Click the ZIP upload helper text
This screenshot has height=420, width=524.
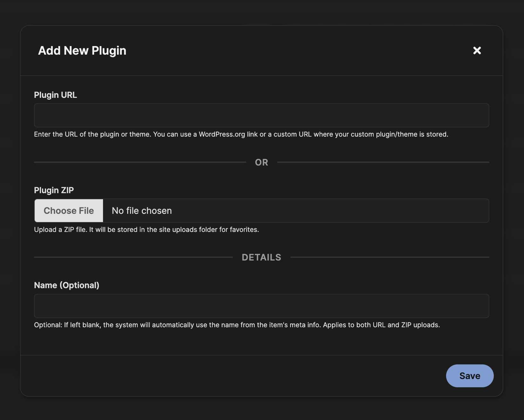point(147,229)
